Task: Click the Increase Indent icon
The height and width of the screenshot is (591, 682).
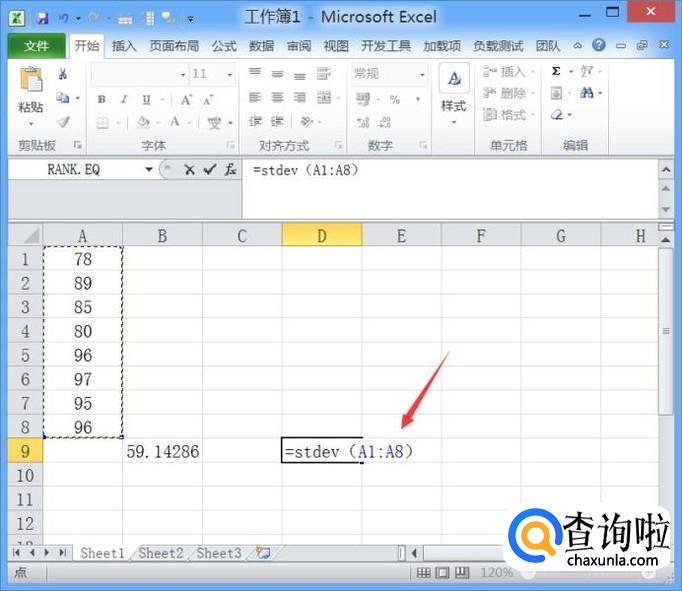Action: (x=277, y=121)
